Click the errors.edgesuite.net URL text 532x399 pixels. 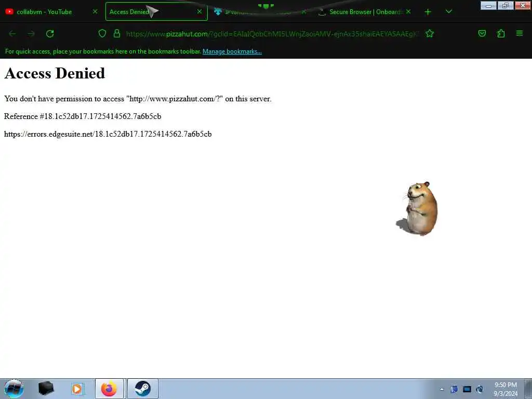pyautogui.click(x=108, y=134)
